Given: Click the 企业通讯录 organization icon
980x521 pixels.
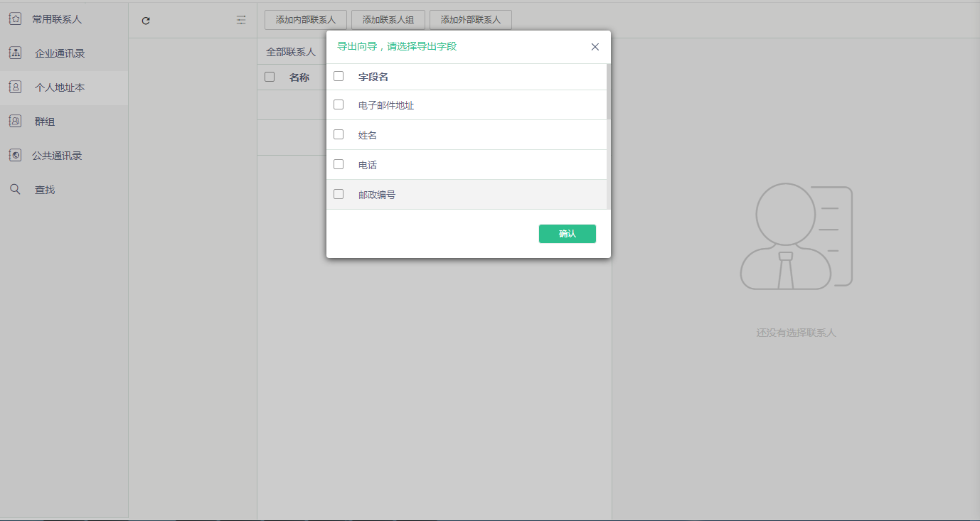Looking at the screenshot, I should pos(15,53).
